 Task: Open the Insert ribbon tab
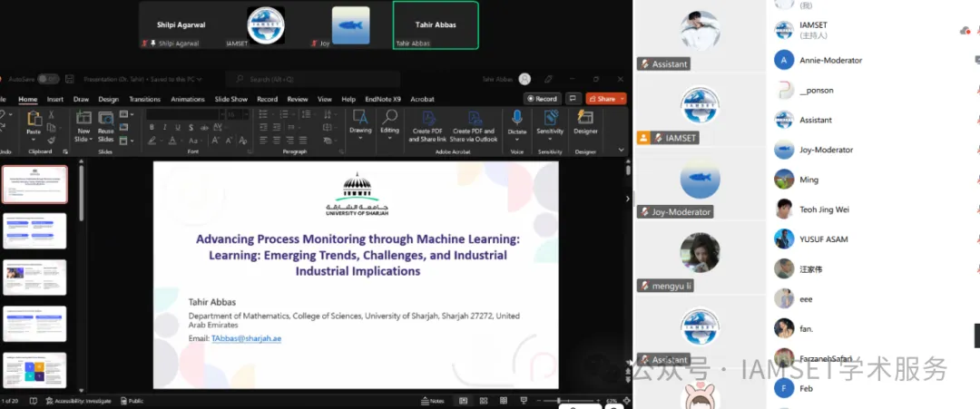tap(55, 99)
